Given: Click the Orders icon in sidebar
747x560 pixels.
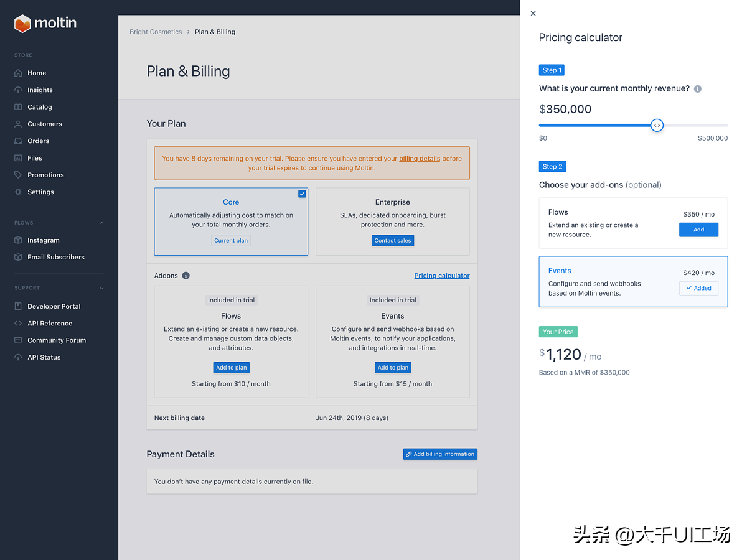Looking at the screenshot, I should (18, 141).
